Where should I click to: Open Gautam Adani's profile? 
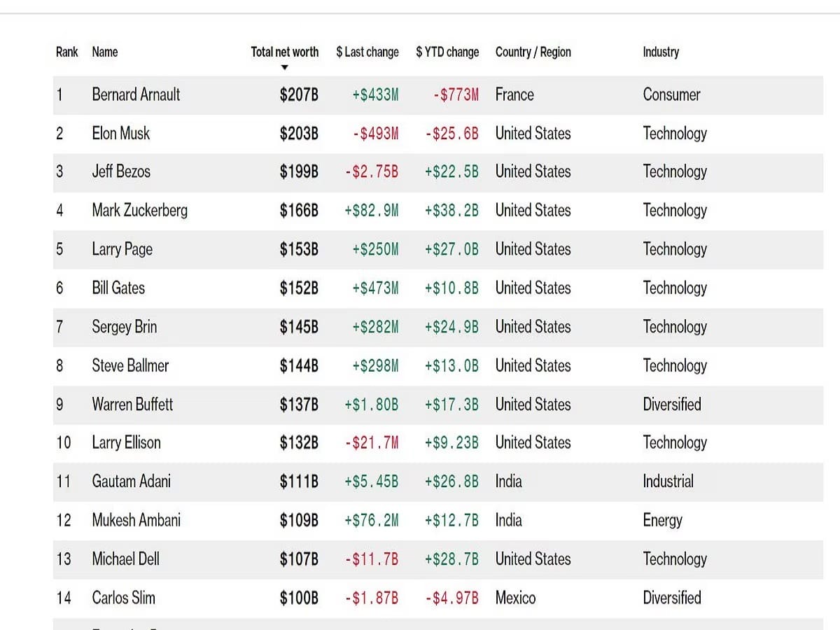pos(131,482)
